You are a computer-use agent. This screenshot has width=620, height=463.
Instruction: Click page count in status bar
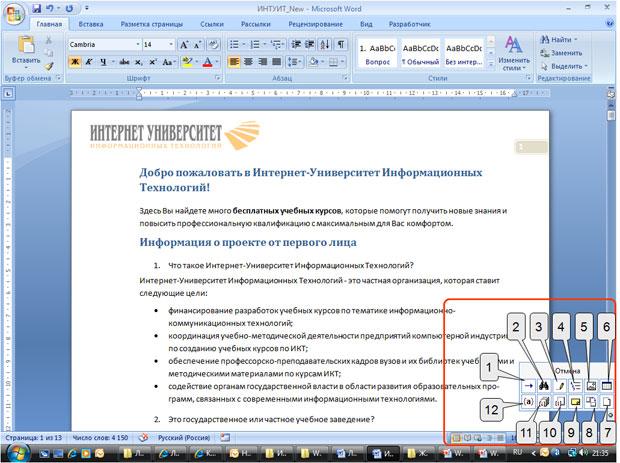click(x=34, y=438)
